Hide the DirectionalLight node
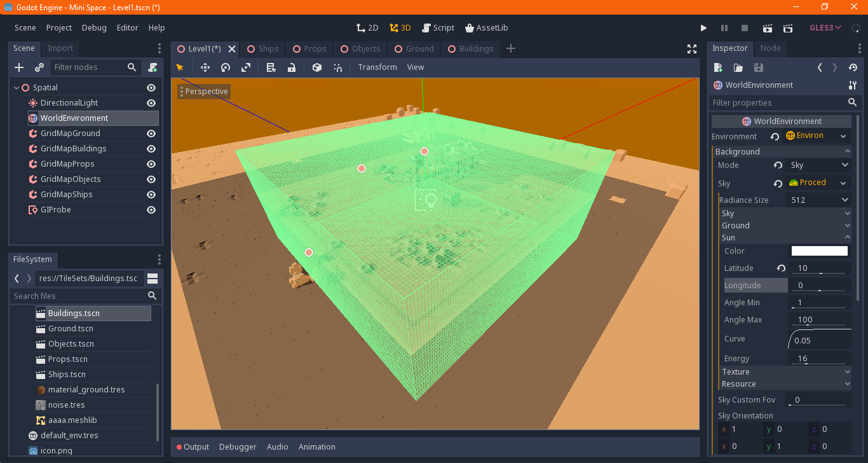The image size is (868, 463). (151, 102)
